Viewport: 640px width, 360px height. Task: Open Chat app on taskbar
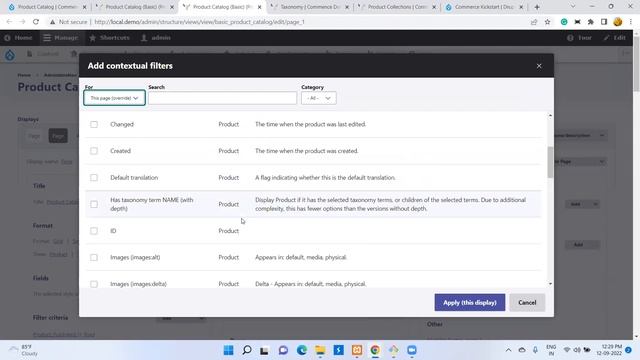click(x=283, y=350)
